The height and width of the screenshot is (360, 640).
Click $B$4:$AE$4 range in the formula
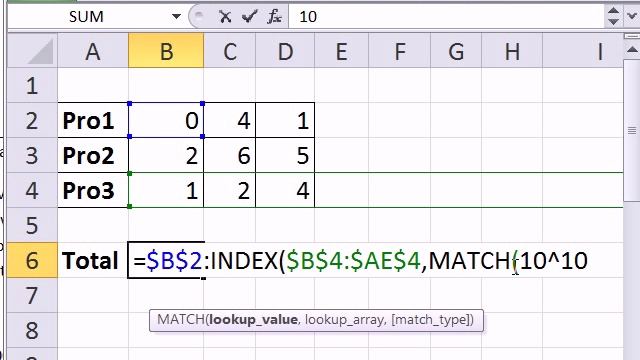(x=353, y=260)
